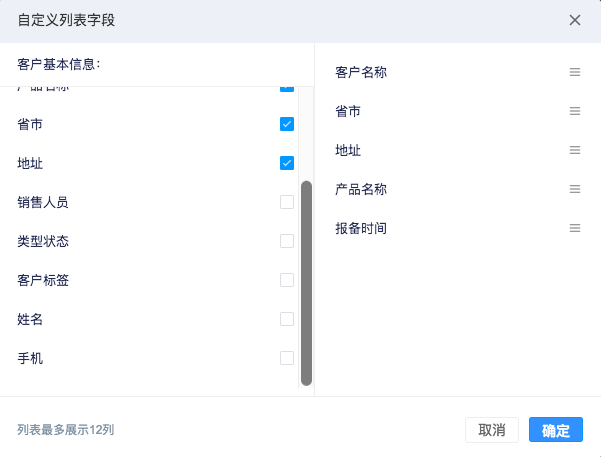
Task: Enable the 销售人员 checkbox
Action: 287,202
